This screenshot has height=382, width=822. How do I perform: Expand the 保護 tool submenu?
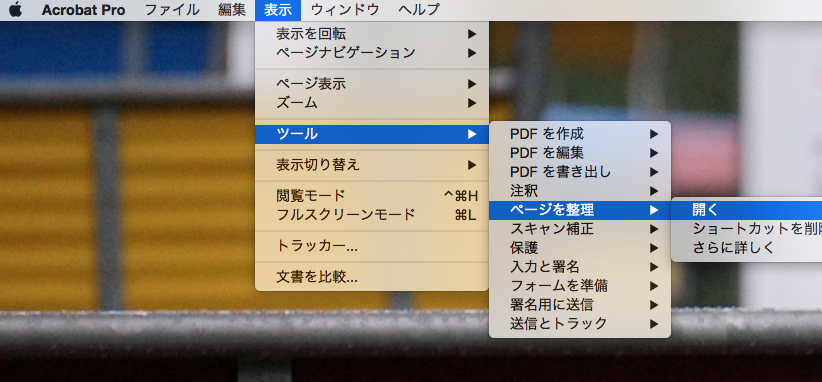pos(580,248)
